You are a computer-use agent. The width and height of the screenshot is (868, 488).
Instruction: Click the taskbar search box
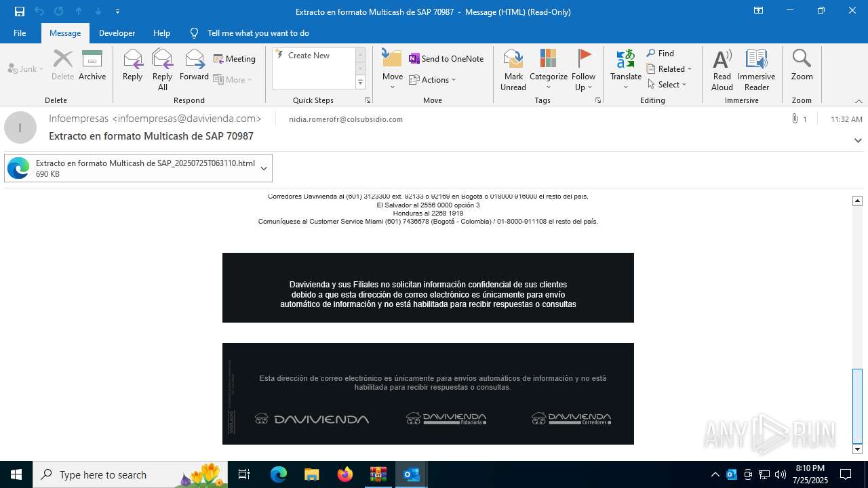tap(131, 474)
